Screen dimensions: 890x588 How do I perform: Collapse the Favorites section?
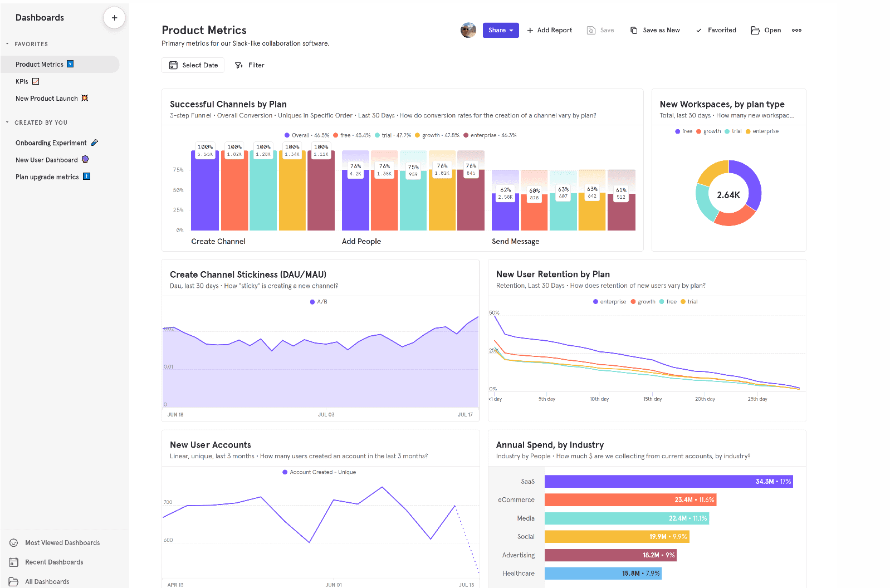[x=7, y=44]
